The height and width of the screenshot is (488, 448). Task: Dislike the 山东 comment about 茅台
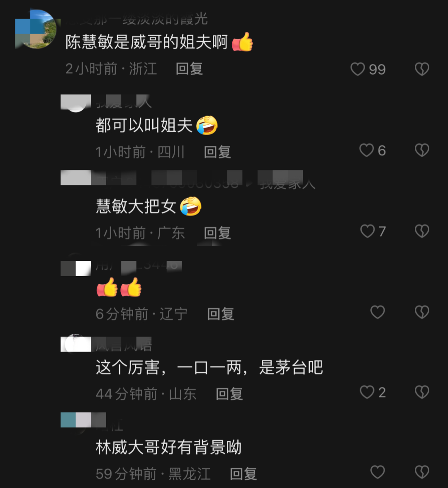[422, 392]
